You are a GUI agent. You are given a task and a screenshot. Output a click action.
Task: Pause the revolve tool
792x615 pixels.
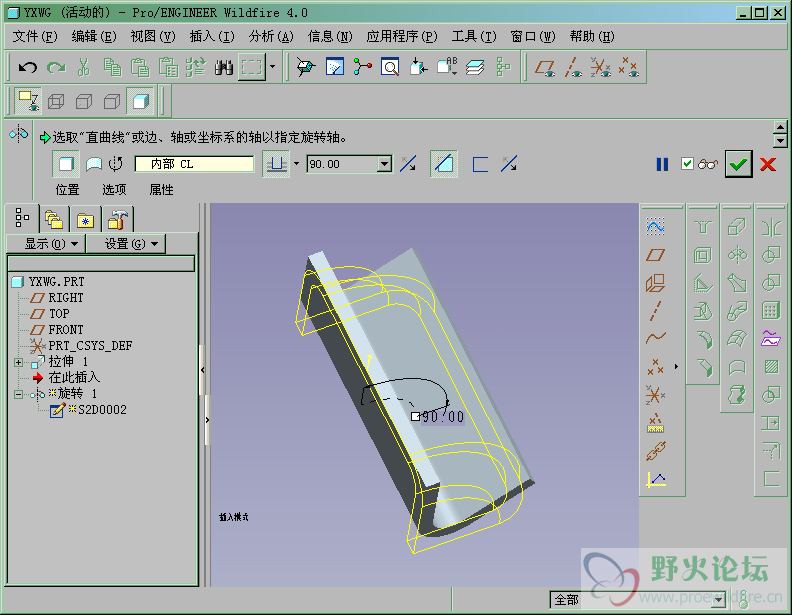click(662, 165)
